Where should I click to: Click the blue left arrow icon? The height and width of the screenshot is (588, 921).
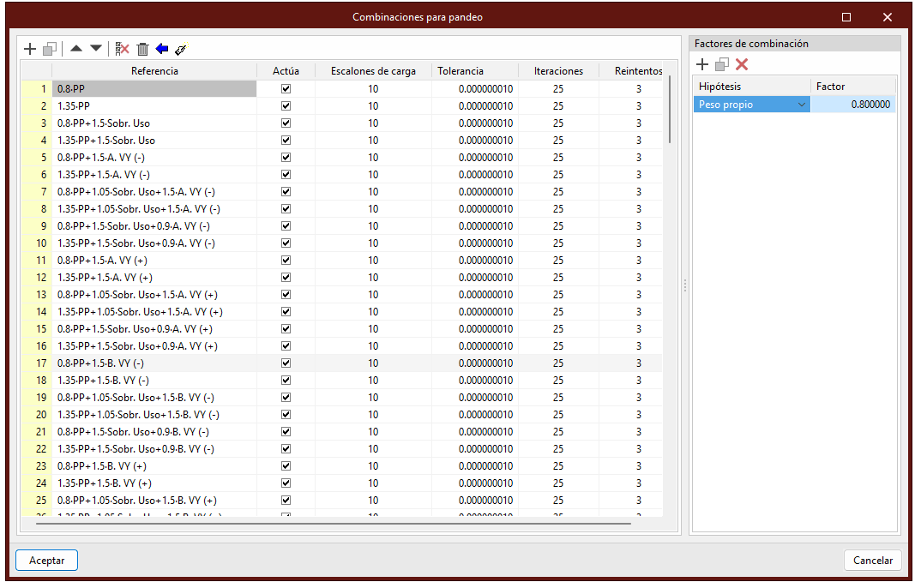(x=162, y=50)
